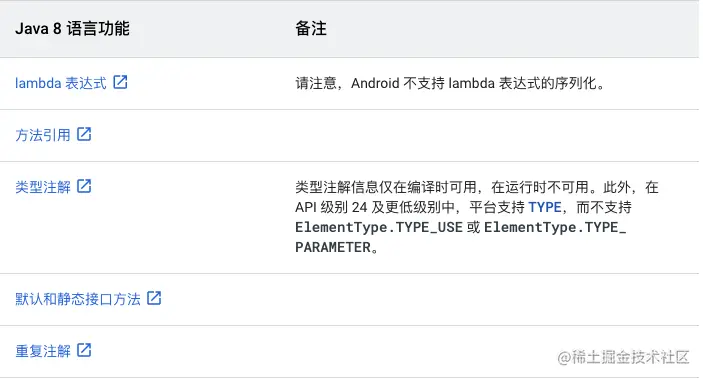This screenshot has height=379, width=703.
Task: Click the 稀土掘金技术社区 watermark
Action: 623,357
